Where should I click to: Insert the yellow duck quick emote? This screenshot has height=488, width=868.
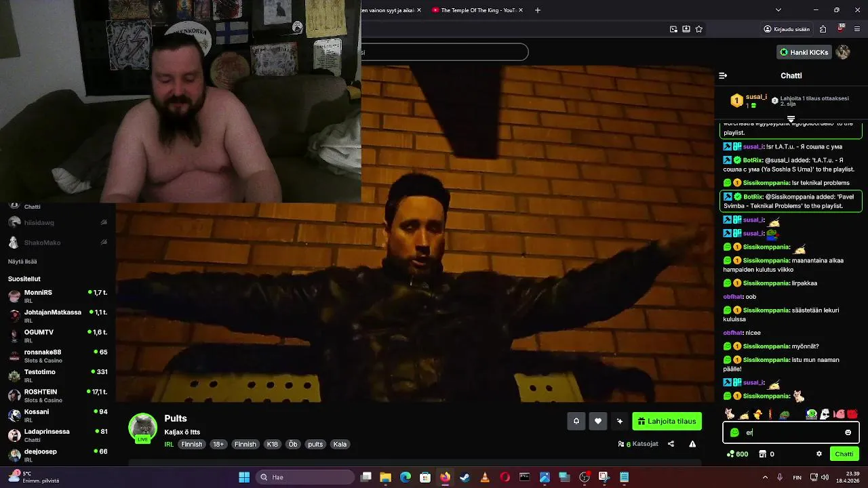757,414
